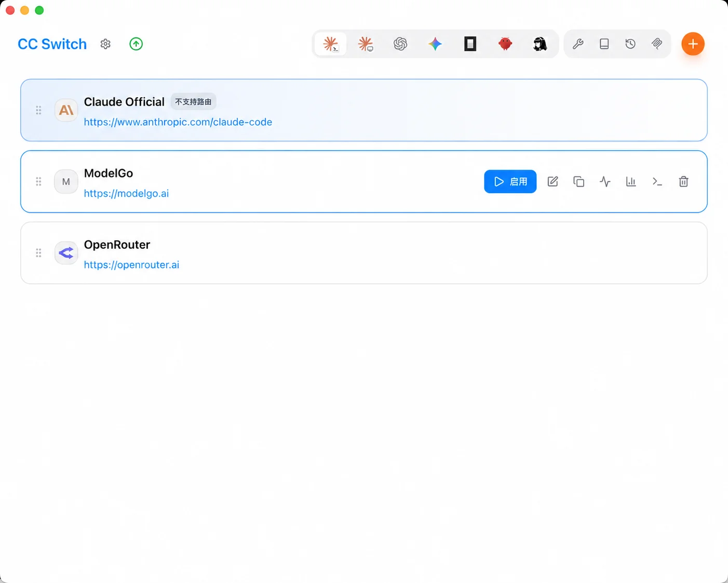Switch to the OpenAI Codex app tab
The image size is (728, 583).
400,44
